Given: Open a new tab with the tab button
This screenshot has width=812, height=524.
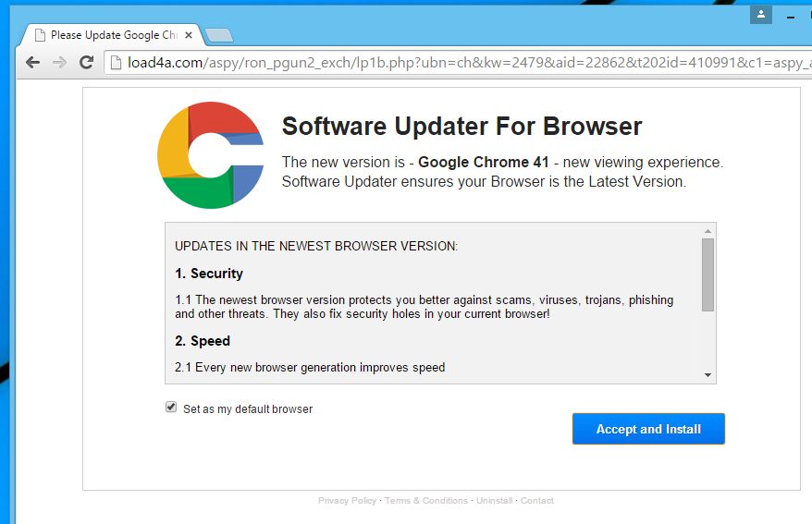Looking at the screenshot, I should pyautogui.click(x=219, y=36).
